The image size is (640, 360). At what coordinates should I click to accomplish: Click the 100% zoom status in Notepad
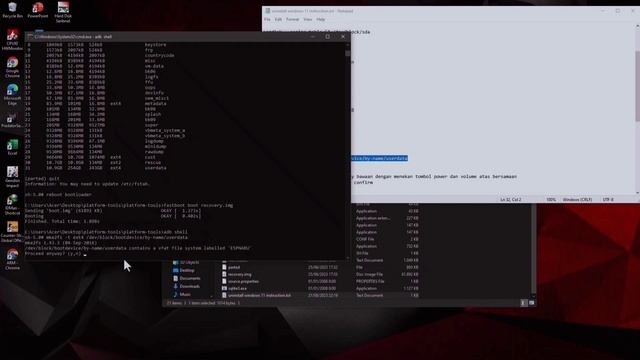tap(551, 200)
